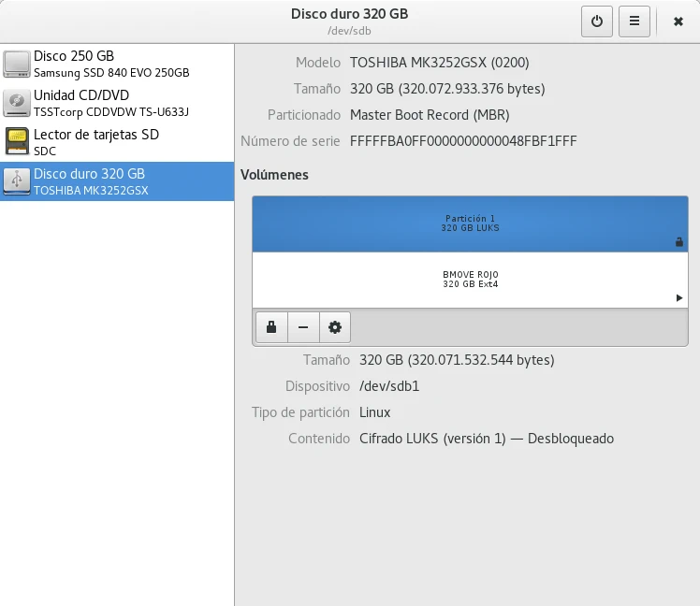Open additional partition options gear
Viewport: 700px width, 606px height.
coord(334,327)
